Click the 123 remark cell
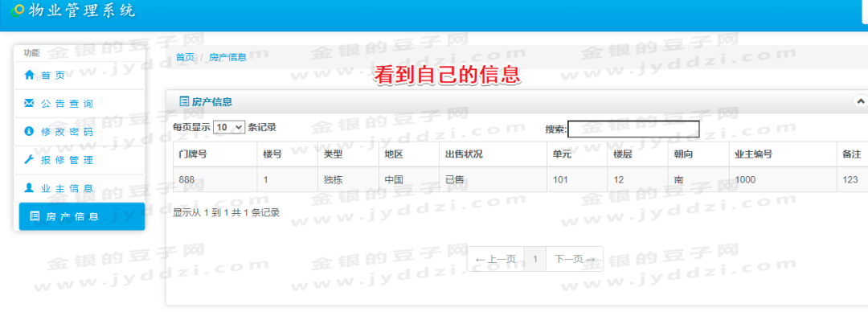The image size is (868, 312). coord(852,179)
